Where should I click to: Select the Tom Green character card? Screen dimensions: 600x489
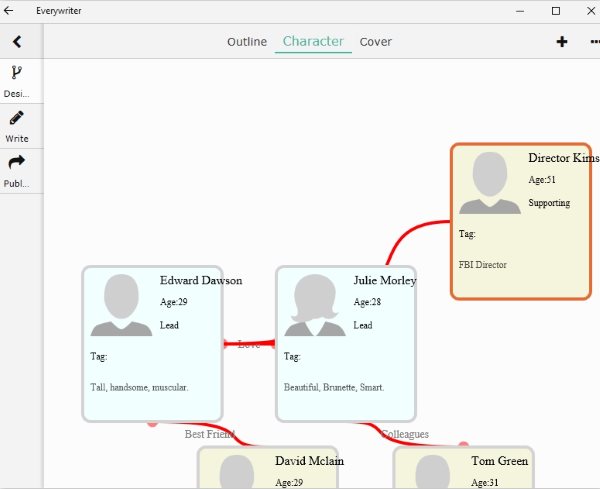coord(463,468)
